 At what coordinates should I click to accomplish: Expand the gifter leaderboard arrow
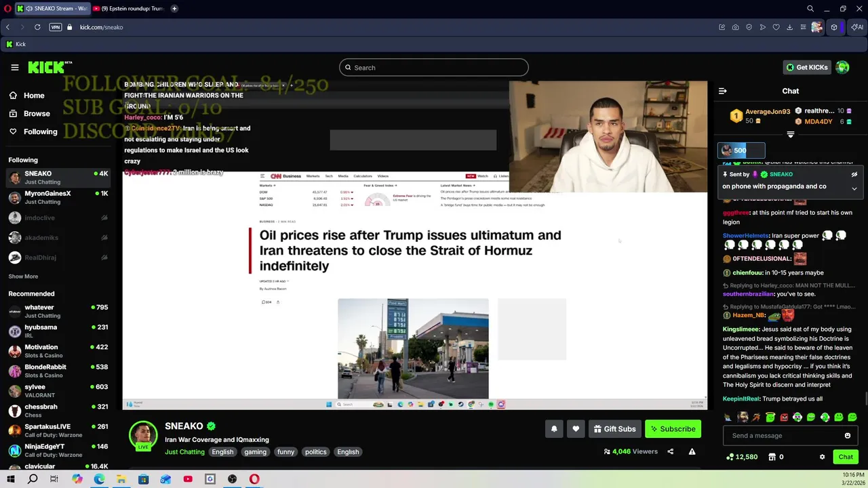pos(790,134)
